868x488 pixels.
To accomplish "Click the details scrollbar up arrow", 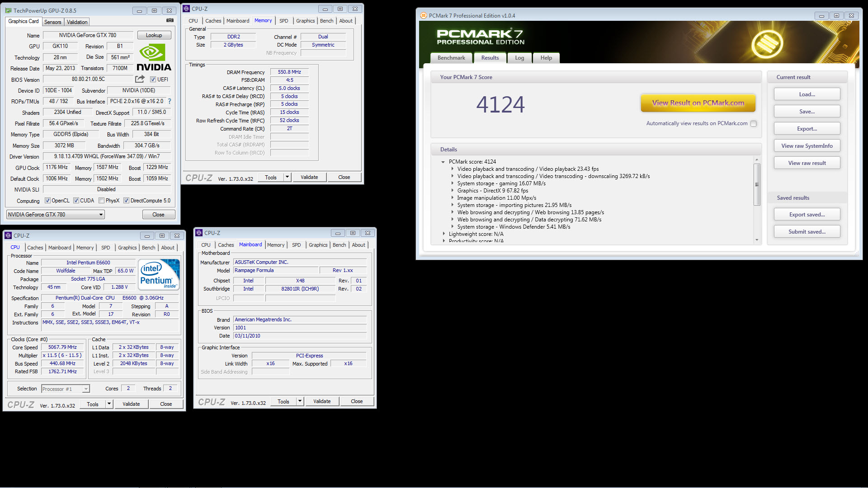I will pos(757,160).
